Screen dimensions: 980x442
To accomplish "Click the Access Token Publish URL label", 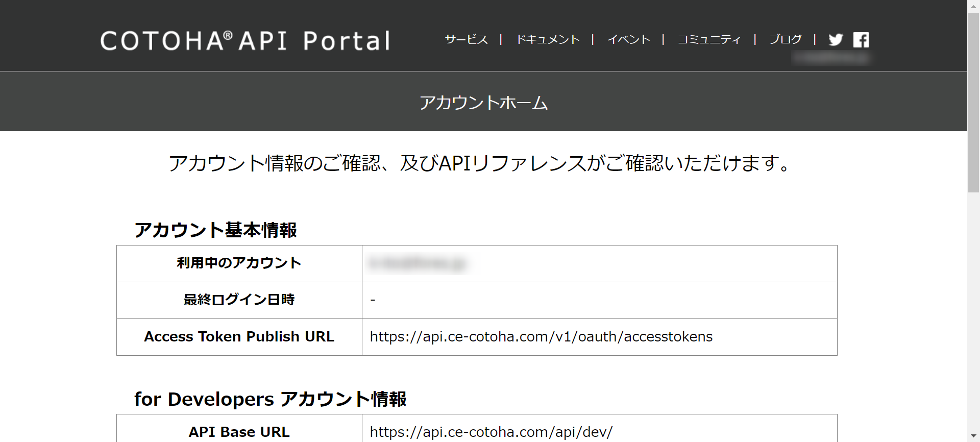I will pos(239,337).
